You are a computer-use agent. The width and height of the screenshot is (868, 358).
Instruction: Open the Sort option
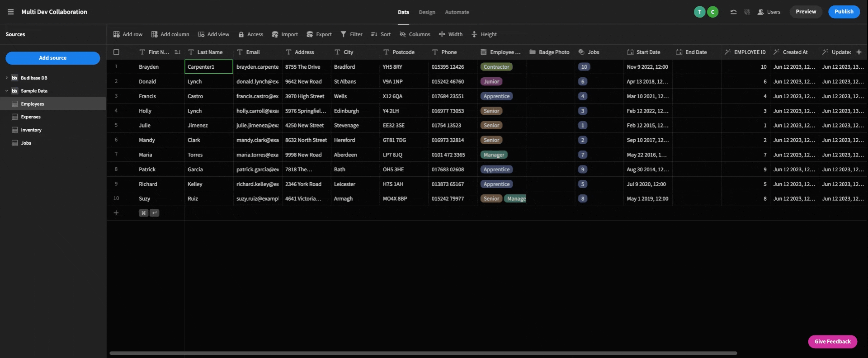(x=381, y=34)
